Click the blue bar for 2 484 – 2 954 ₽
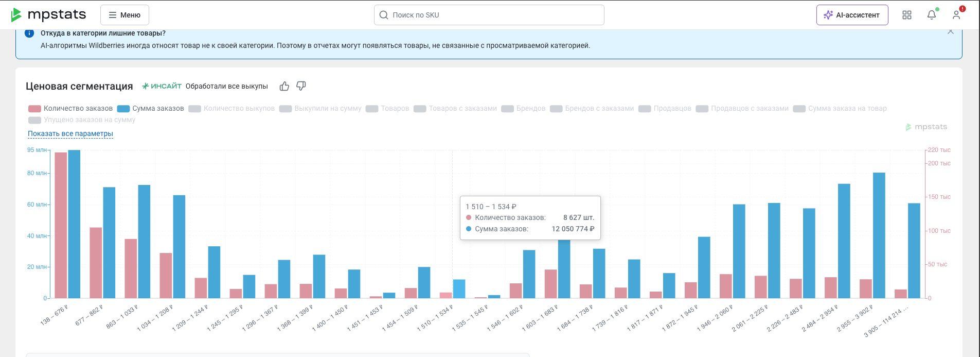This screenshot has width=980, height=357. (844, 241)
